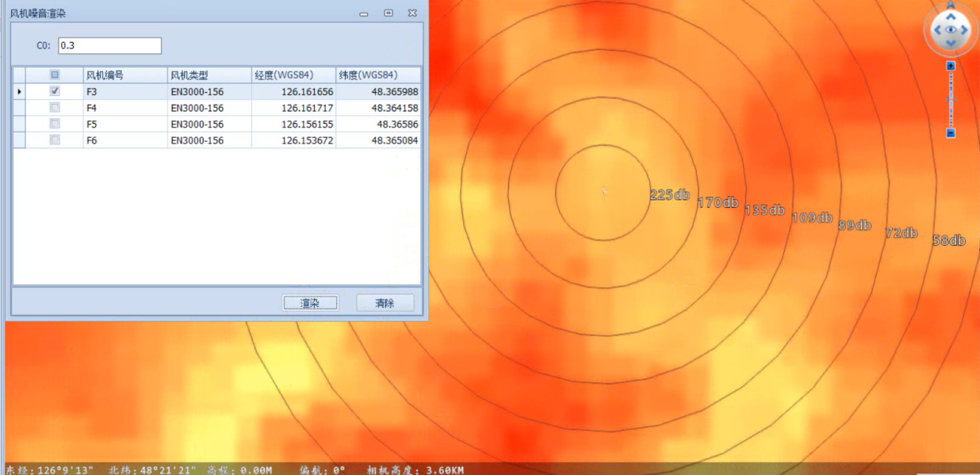Check the F4 turbine checkbox
980x475 pixels.
[x=55, y=108]
